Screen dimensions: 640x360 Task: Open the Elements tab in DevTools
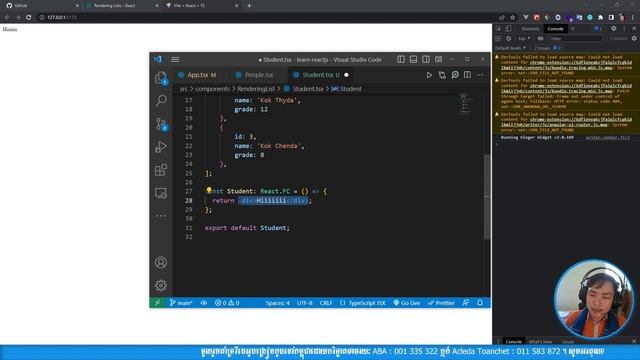tap(530, 29)
